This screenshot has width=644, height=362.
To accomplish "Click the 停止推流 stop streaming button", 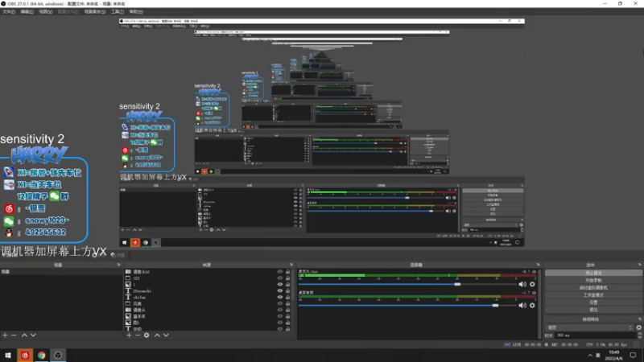I will 593,273.
